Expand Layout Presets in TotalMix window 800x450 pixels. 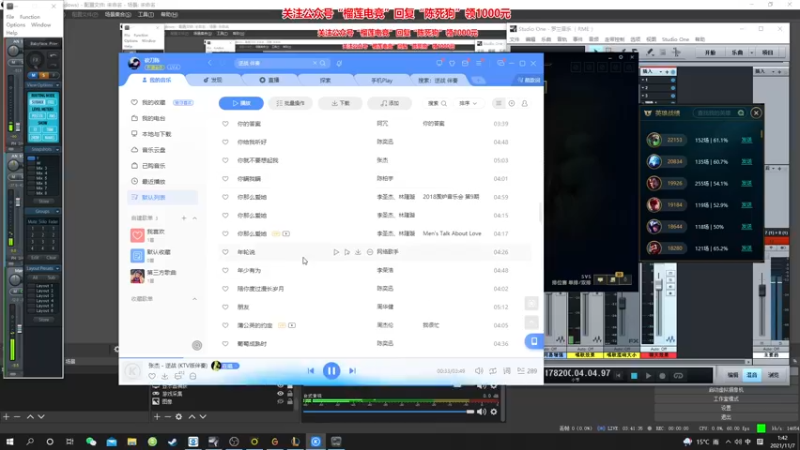pos(42,268)
